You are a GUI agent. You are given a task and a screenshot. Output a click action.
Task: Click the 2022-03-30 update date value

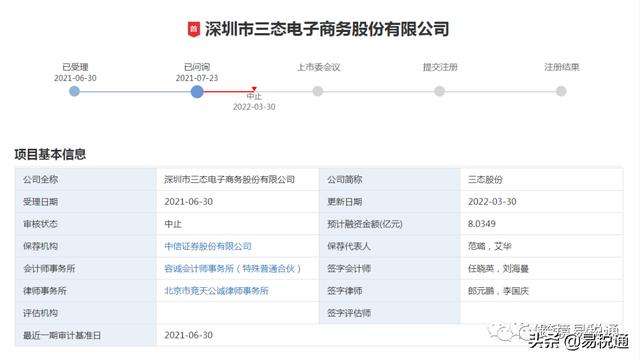(492, 202)
